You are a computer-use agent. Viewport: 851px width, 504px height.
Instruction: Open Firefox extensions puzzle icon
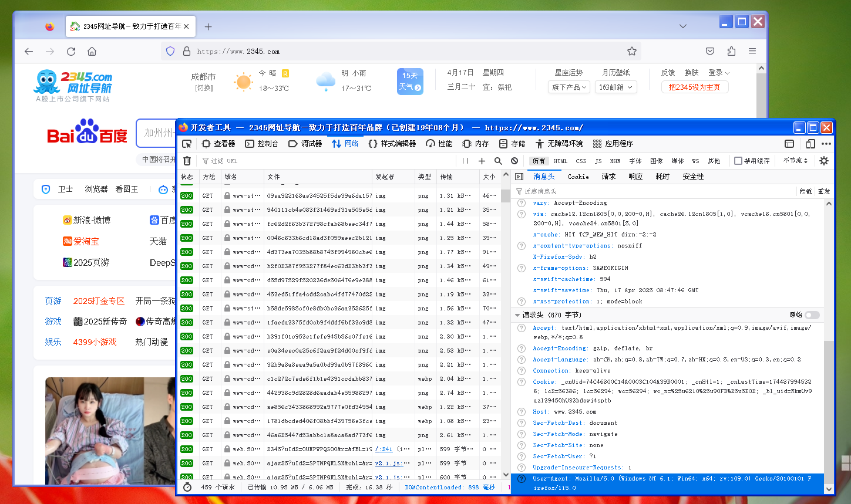click(731, 51)
